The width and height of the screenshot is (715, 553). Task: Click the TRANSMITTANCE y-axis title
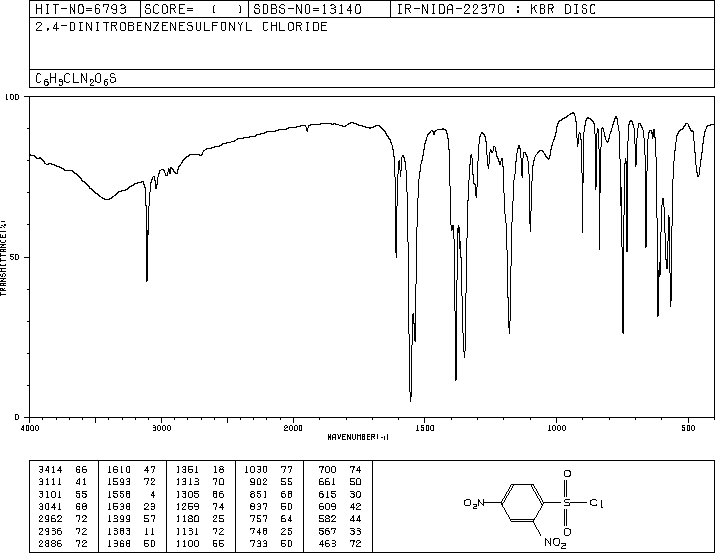click(x=3, y=258)
